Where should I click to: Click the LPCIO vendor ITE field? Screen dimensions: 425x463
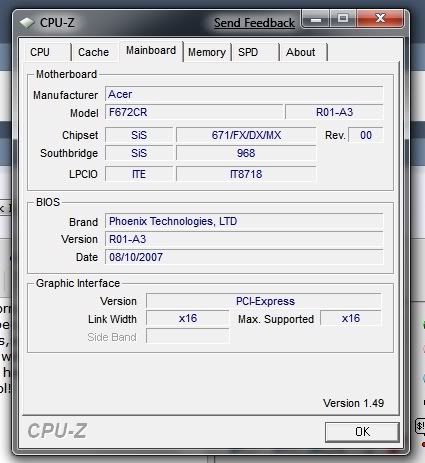139,174
